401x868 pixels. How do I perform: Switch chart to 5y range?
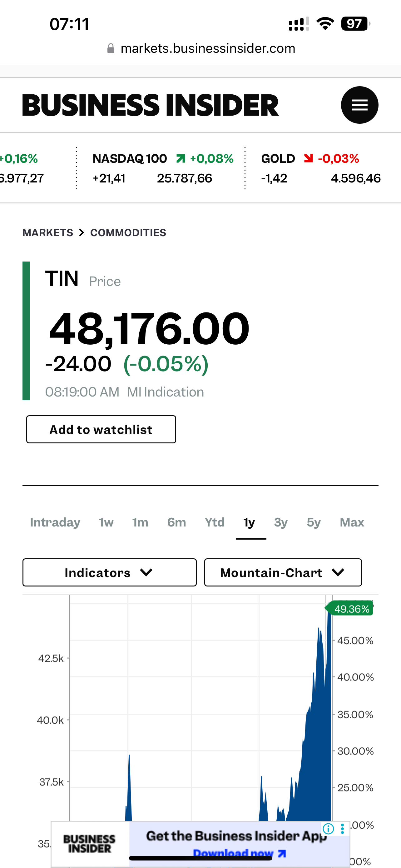314,522
